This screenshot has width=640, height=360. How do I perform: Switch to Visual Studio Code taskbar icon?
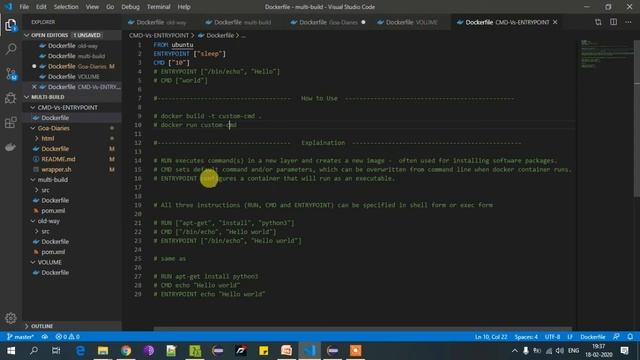[x=309, y=351]
